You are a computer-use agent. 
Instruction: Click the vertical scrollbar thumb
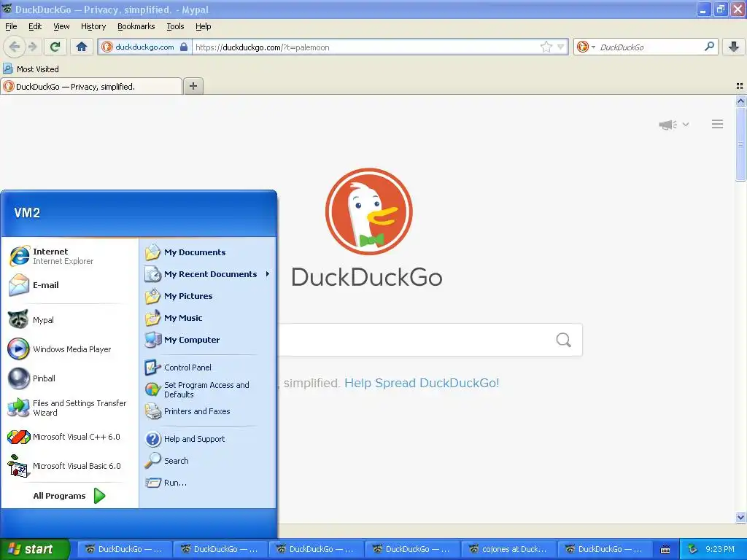(740, 144)
